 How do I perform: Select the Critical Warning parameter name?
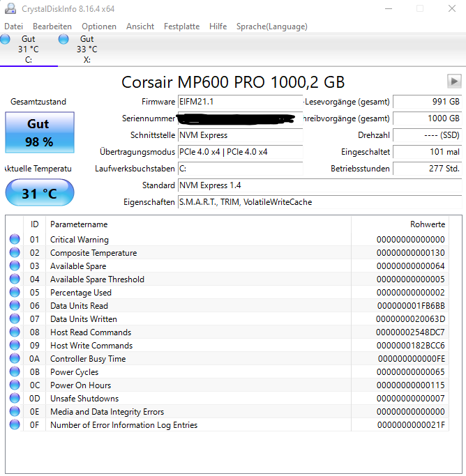[80, 240]
